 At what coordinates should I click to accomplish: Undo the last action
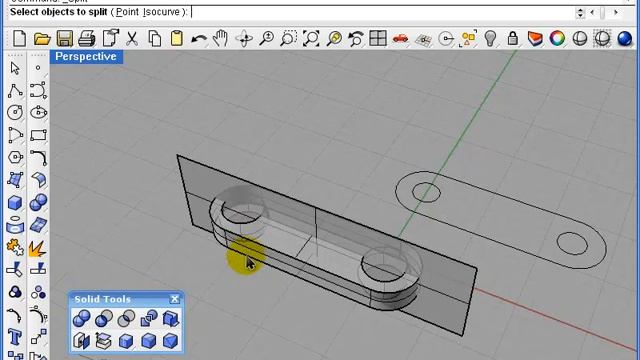tap(199, 40)
